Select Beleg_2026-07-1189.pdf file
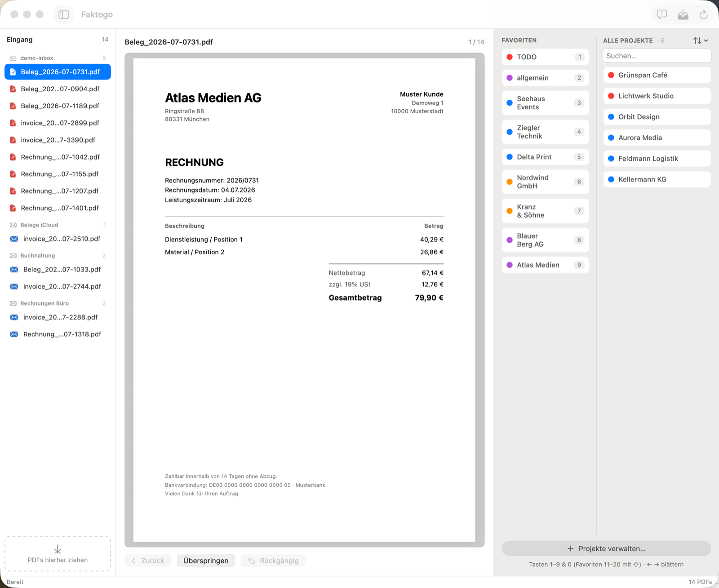Viewport: 719px width, 588px height. (58, 106)
